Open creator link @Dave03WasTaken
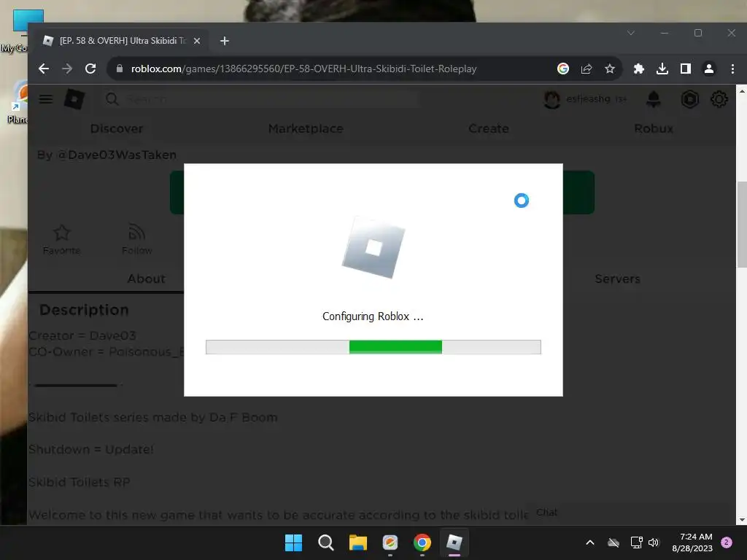The width and height of the screenshot is (747, 560). (117, 155)
